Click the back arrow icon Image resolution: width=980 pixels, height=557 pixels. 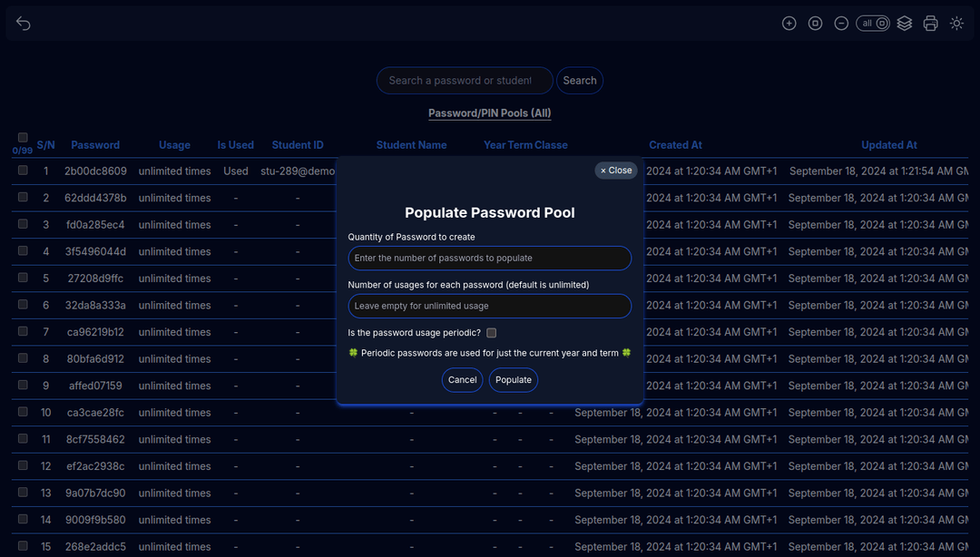(x=24, y=24)
